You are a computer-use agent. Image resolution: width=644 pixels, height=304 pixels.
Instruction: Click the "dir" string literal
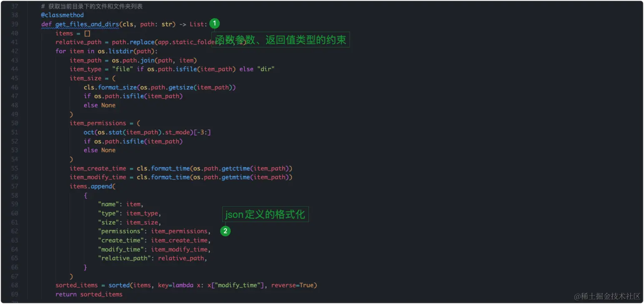266,69
